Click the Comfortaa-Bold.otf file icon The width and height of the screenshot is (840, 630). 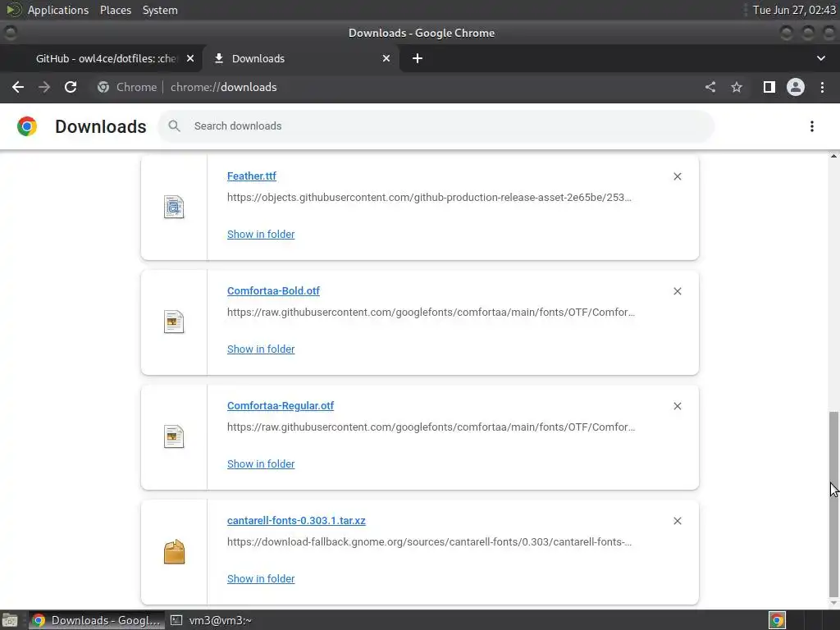click(174, 322)
